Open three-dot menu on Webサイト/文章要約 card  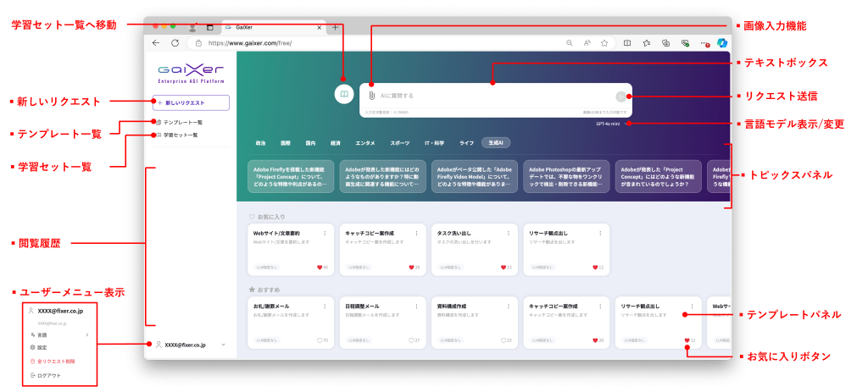coord(325,233)
